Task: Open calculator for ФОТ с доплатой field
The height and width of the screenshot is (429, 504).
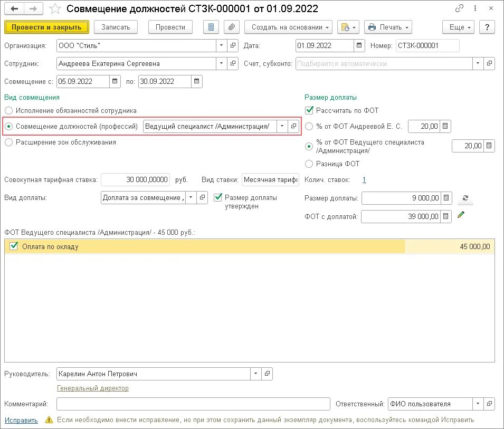Action: click(x=446, y=216)
